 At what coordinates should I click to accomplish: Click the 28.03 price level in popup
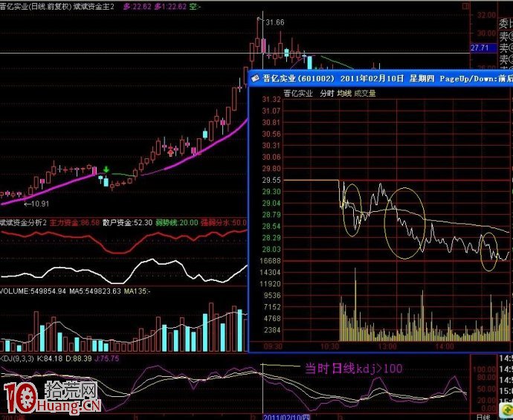[x=271, y=249]
